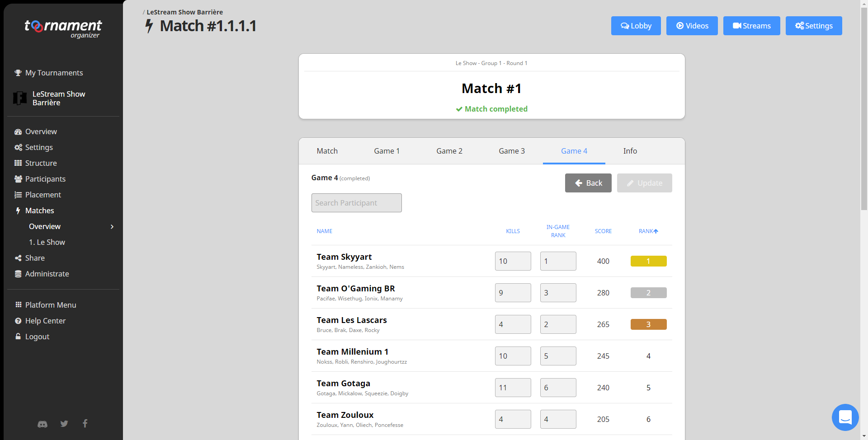Click the LeStream Show Barrière tournament thumbnail
Screen dimensions: 868x440
click(20, 98)
